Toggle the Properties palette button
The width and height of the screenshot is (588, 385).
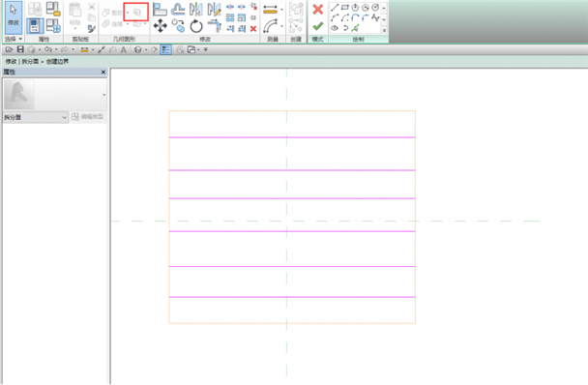point(35,26)
